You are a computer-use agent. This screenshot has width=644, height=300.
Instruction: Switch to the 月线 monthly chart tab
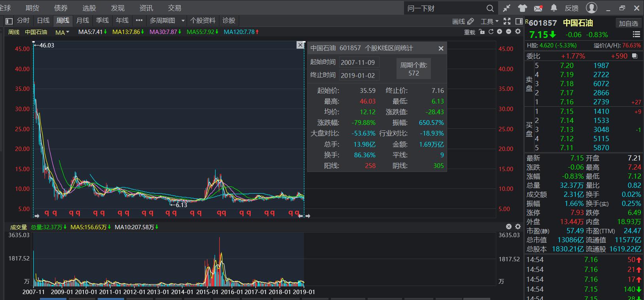(83, 21)
